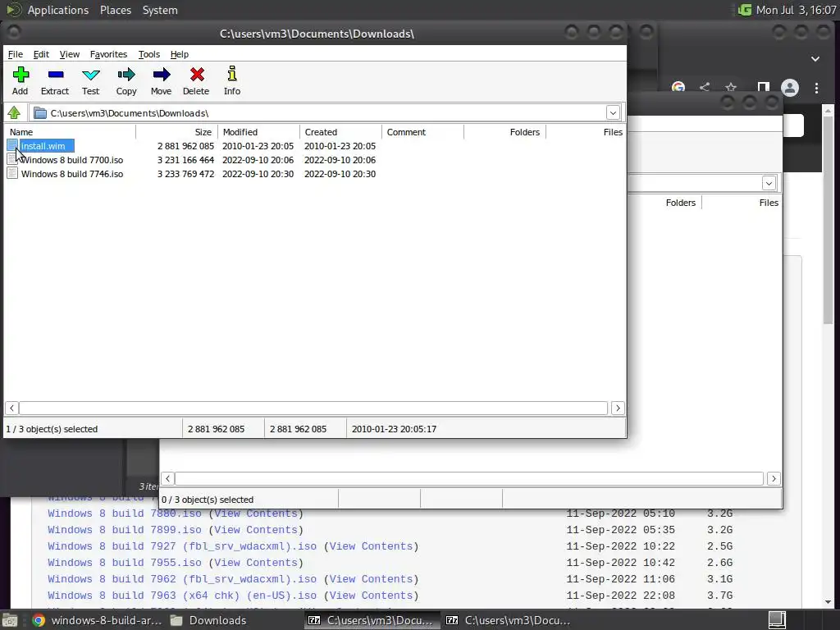Image resolution: width=840 pixels, height=630 pixels.
Task: Select install.wim in file list
Action: [x=43, y=146]
